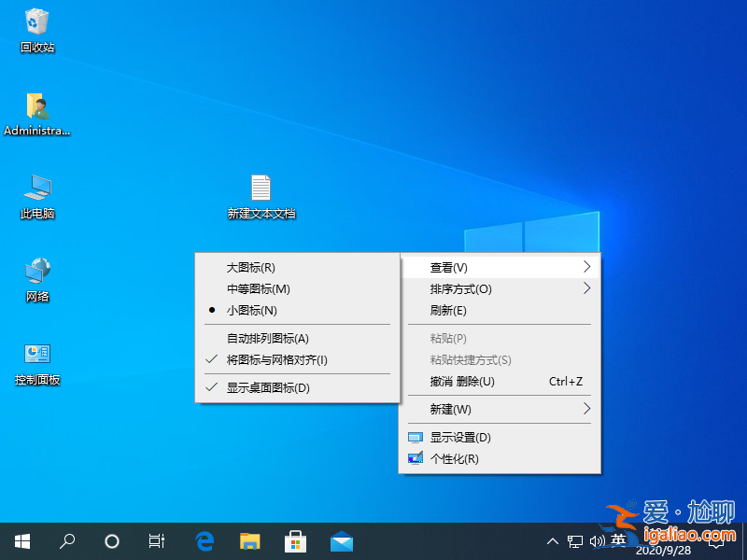Viewport: 747px width, 560px height.
Task: Launch the Mail app from the taskbar
Action: pyautogui.click(x=341, y=540)
